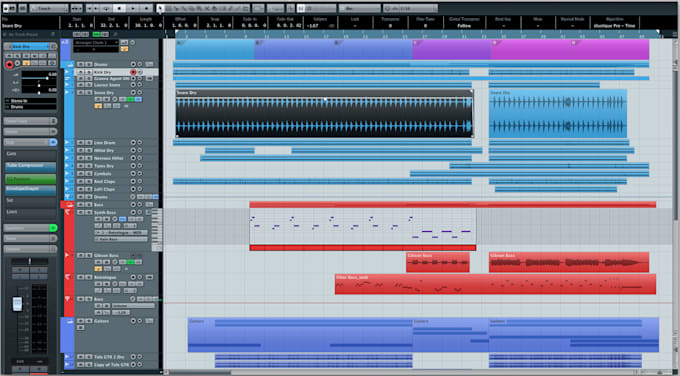Click the Stop transport button
Viewport: 680px width, 376px height.
pyautogui.click(x=119, y=8)
